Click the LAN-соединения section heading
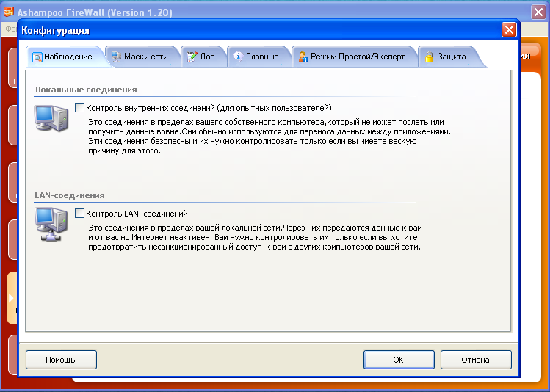Image resolution: width=550 pixels, height=392 pixels. pos(70,195)
